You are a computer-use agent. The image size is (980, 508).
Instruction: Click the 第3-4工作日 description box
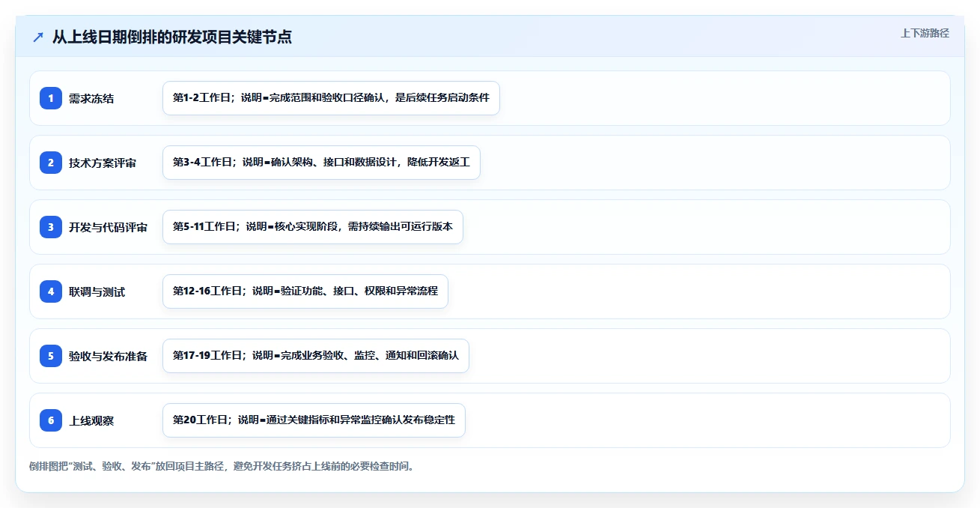coord(321,163)
